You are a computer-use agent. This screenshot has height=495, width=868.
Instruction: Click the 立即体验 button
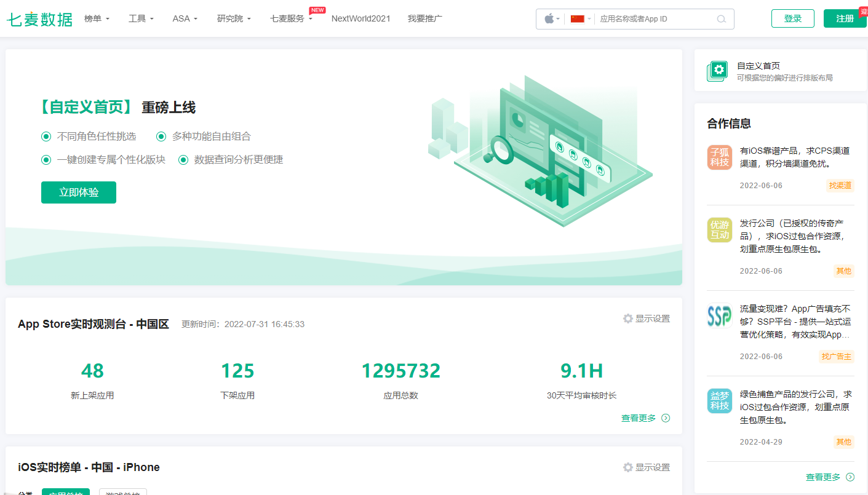click(x=78, y=192)
